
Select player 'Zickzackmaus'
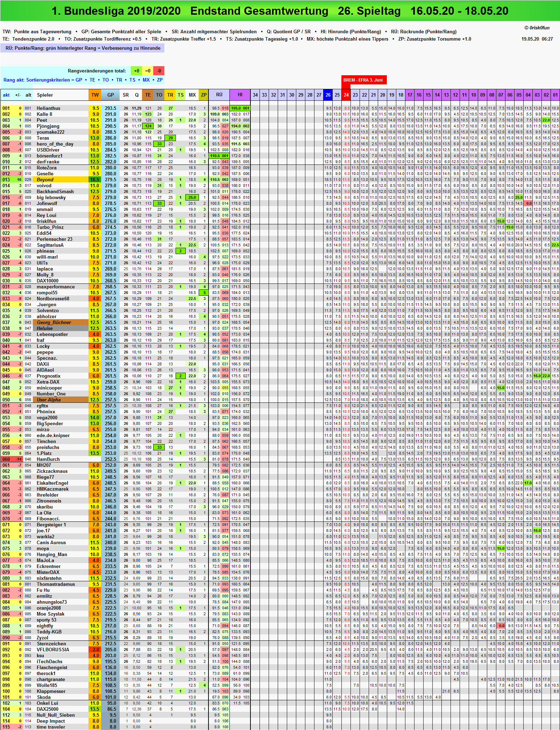click(52, 471)
